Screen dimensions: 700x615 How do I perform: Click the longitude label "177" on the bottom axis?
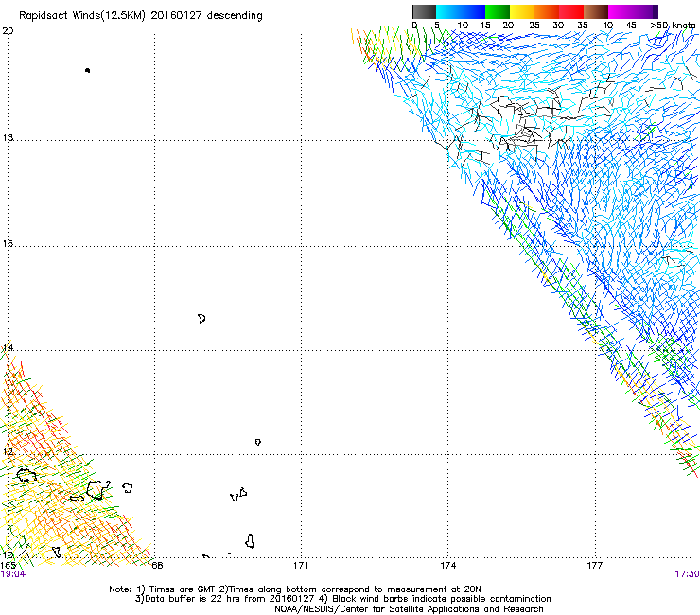click(x=595, y=565)
